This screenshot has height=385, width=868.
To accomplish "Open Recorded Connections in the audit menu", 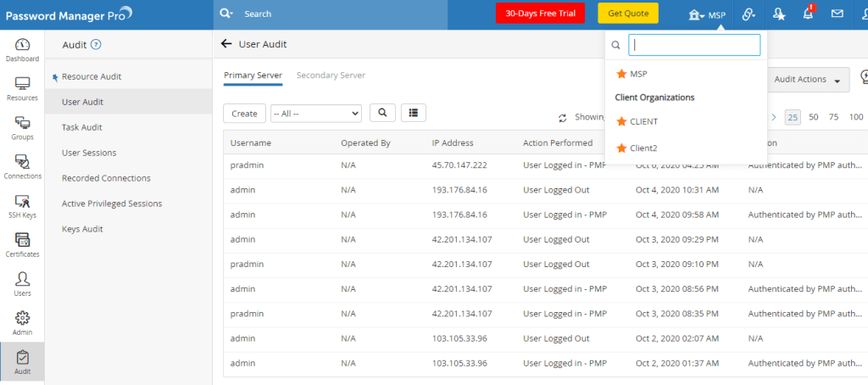I will pos(106,178).
